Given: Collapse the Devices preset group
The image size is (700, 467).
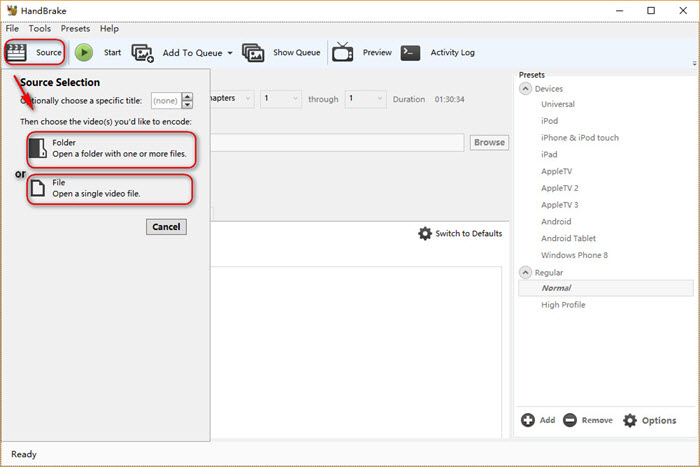Looking at the screenshot, I should click(x=525, y=88).
